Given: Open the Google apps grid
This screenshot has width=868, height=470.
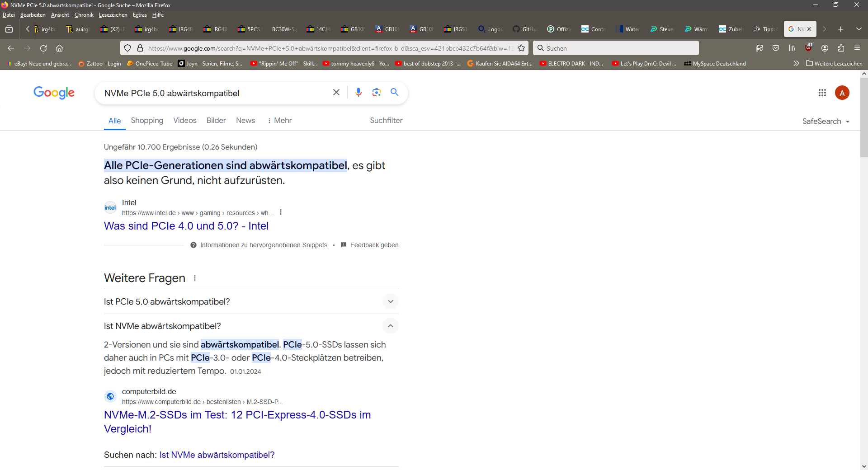Looking at the screenshot, I should coord(822,93).
